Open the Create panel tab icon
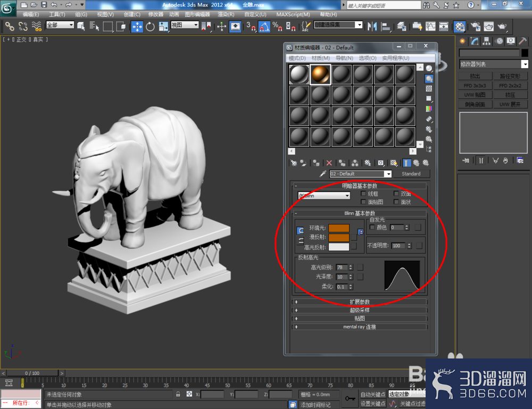Viewport: 532px width, 409px height. pyautogui.click(x=462, y=41)
